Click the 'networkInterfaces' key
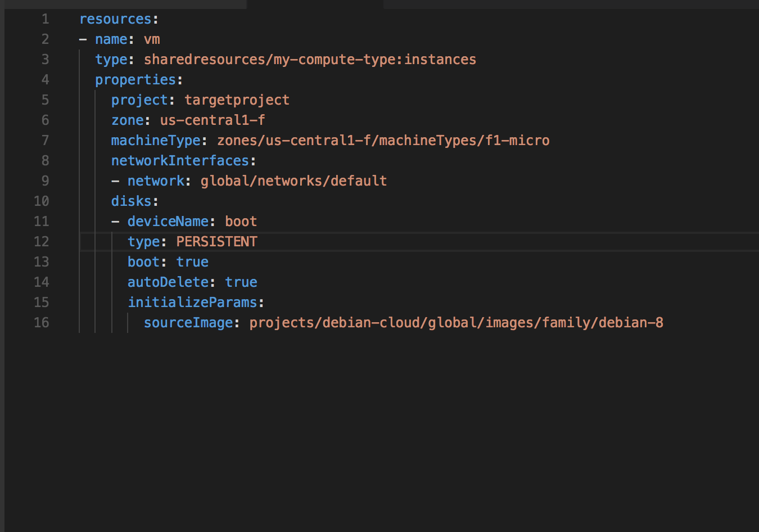 click(180, 161)
